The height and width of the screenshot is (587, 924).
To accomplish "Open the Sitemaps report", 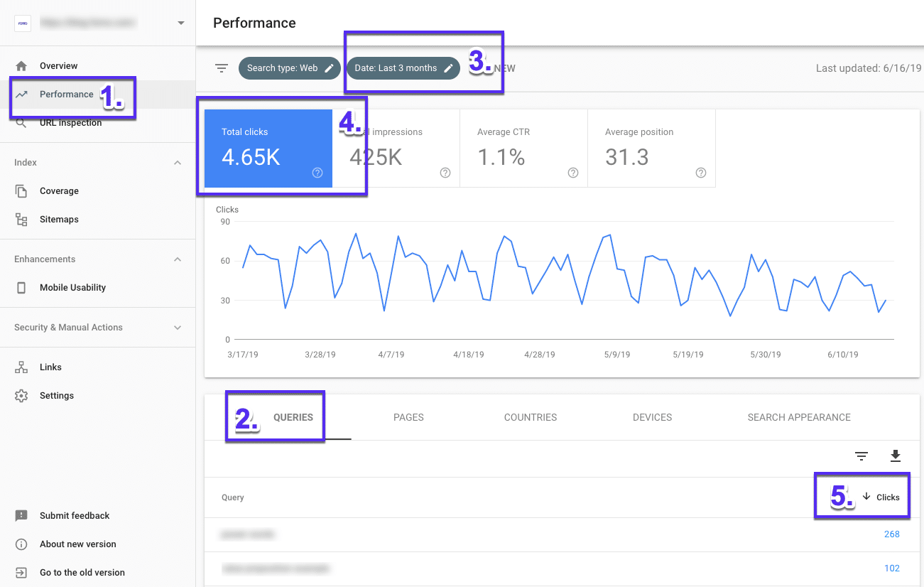I will click(59, 219).
